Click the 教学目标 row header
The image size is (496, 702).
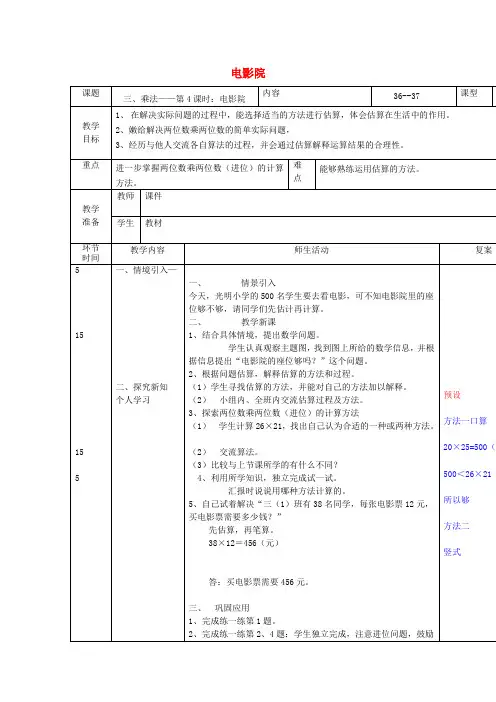pyautogui.click(x=91, y=132)
